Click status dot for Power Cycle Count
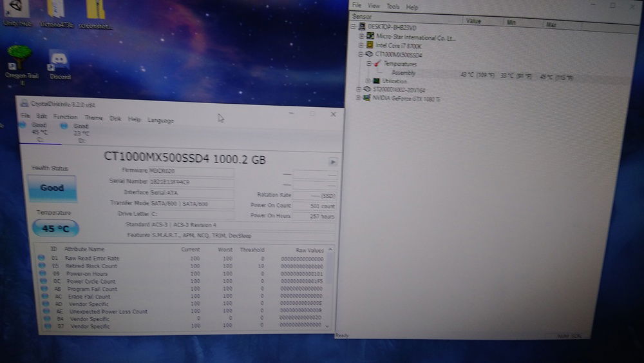Image resolution: width=644 pixels, height=363 pixels. point(44,280)
